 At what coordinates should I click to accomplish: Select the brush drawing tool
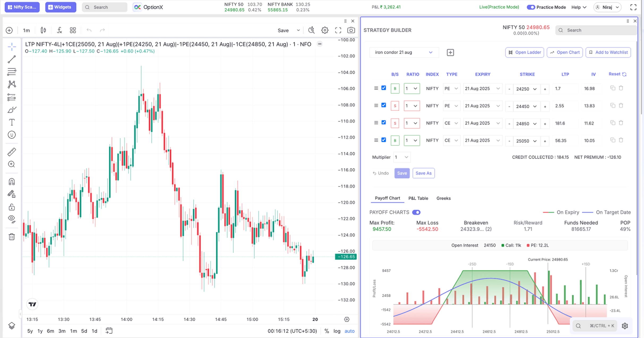[12, 110]
